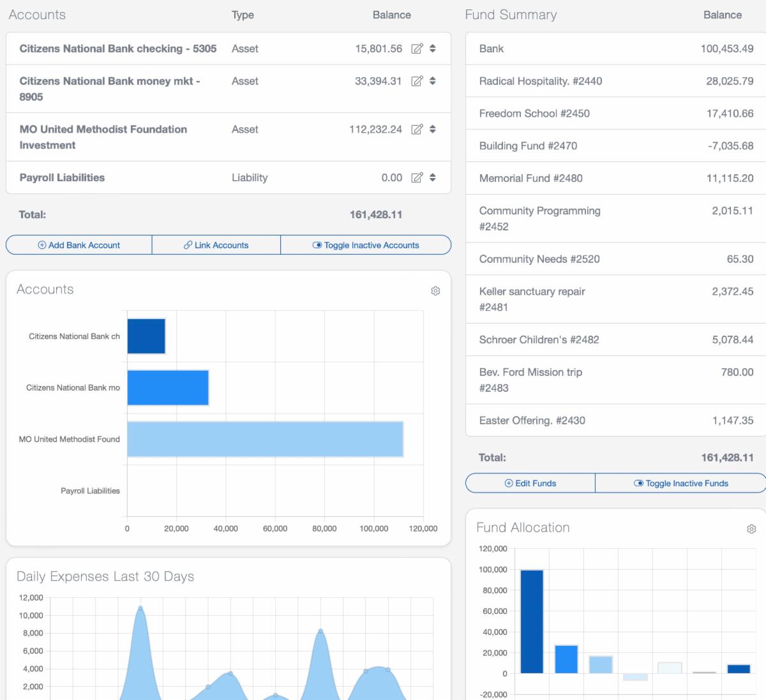Edit MO United Methodist Foundation Investment
The width and height of the screenshot is (766, 700).
[x=417, y=130]
